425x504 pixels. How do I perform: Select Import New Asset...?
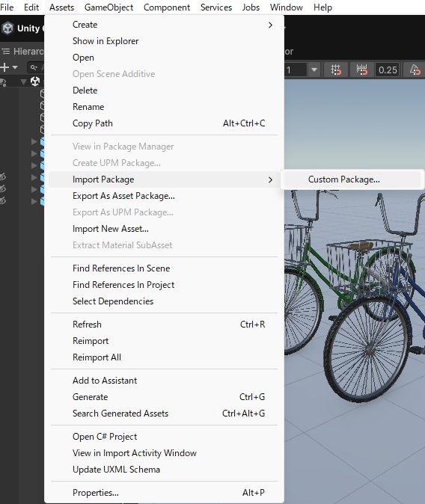click(164, 229)
